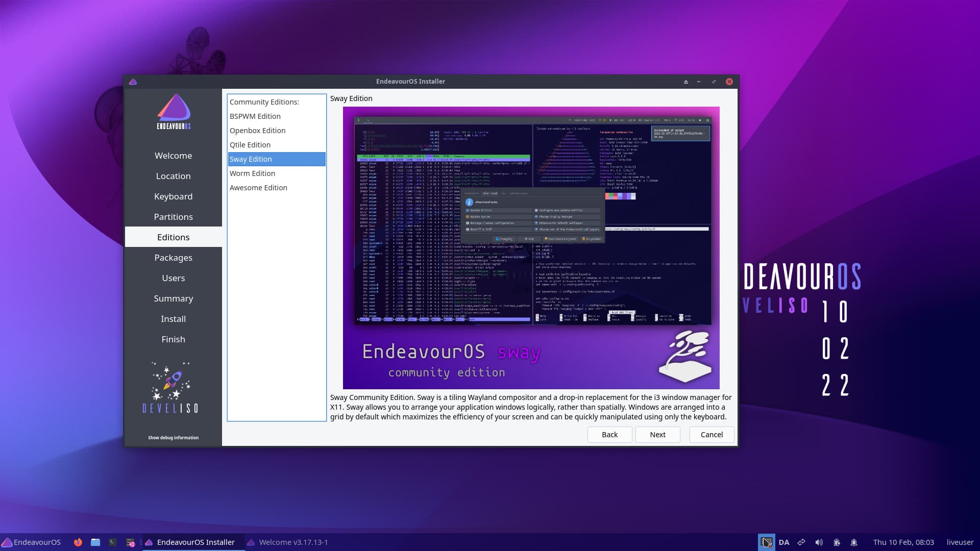Screen dimensions: 980x551
Task: Click the installer title bar app icon
Action: [x=133, y=82]
